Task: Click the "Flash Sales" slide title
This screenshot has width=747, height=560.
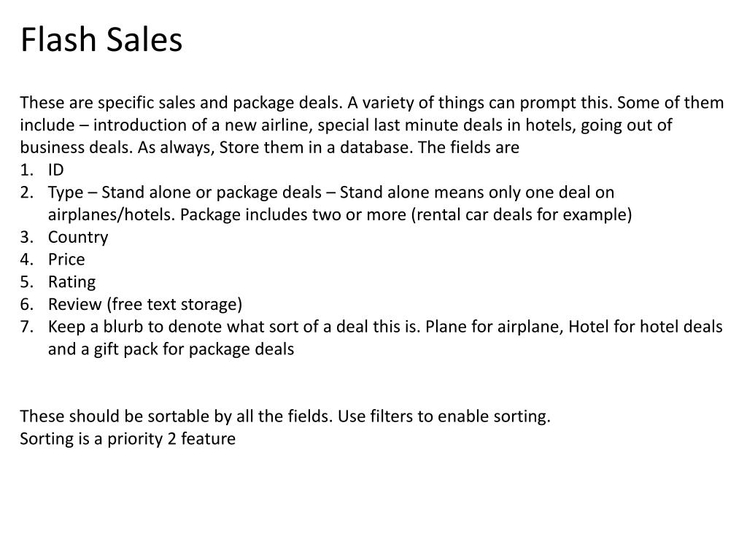Action: pos(101,39)
